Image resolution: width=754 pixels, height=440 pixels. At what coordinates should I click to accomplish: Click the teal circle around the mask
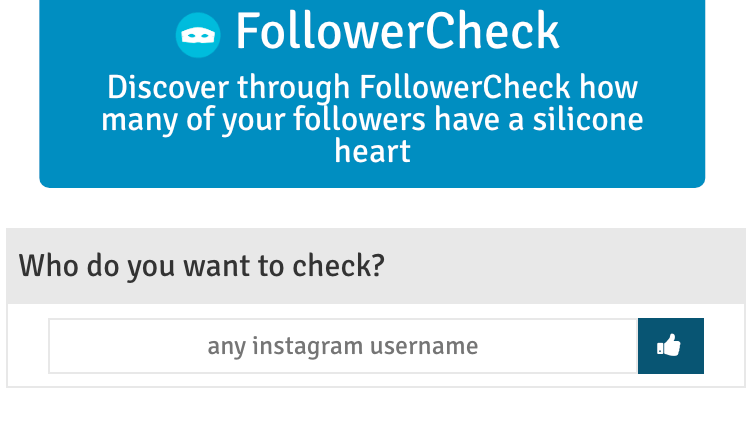click(x=198, y=35)
